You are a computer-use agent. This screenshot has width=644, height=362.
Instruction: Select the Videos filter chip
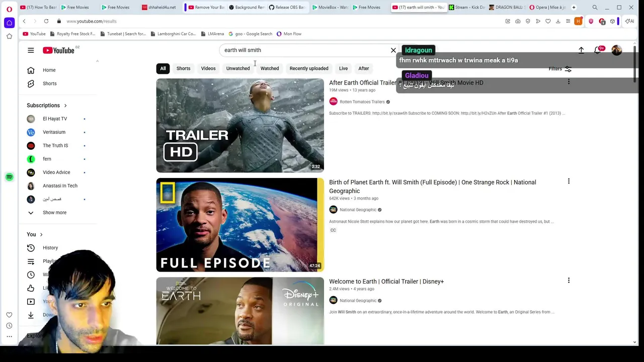pos(208,68)
